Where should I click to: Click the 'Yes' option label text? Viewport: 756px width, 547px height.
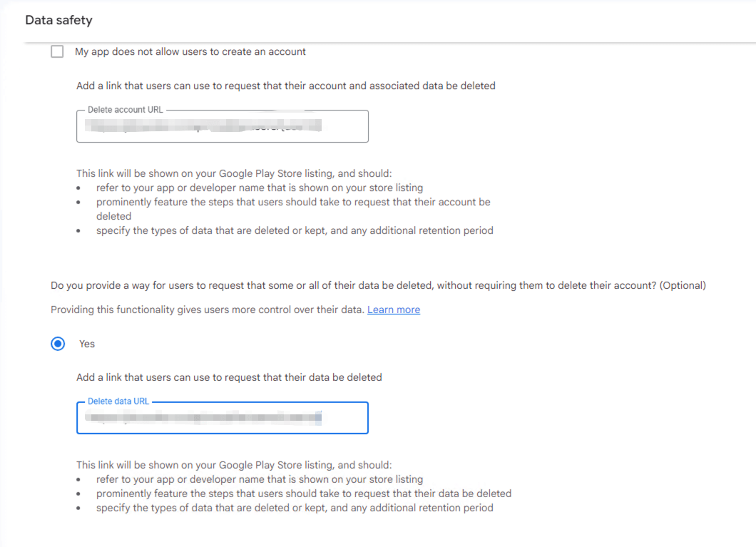pyautogui.click(x=87, y=344)
